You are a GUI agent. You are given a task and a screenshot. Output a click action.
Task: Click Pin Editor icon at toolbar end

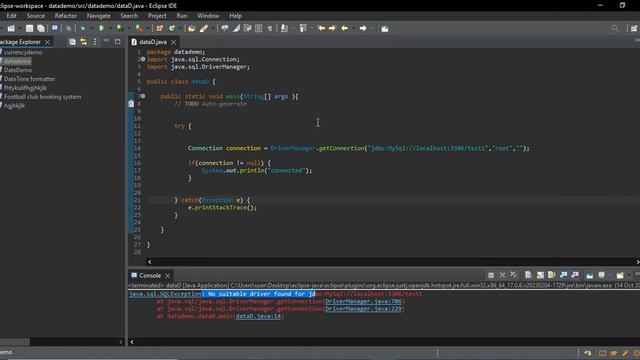[x=384, y=28]
